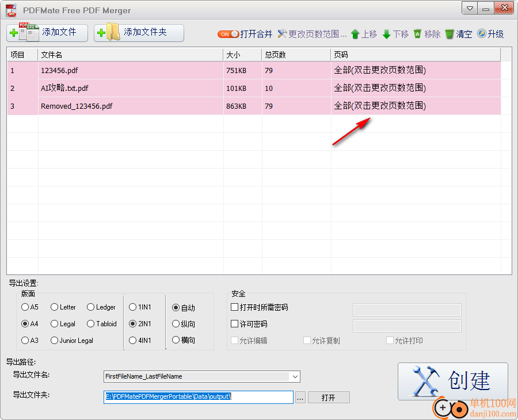Viewport: 518px width, 420px height.
Task: Click total pages cell showing 10
Action: point(296,88)
